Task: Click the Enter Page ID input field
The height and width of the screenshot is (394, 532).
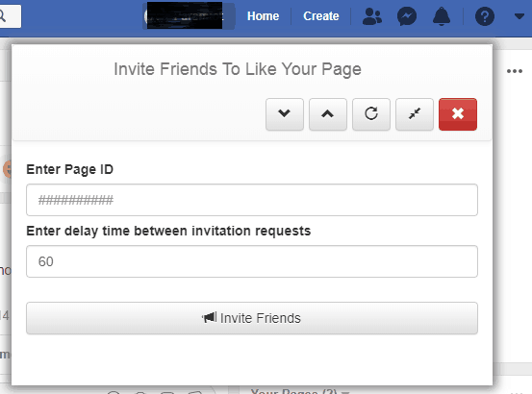Action: click(x=252, y=200)
